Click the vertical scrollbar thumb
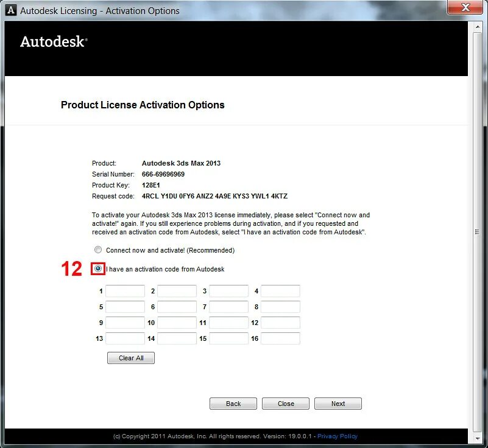 coord(478,232)
